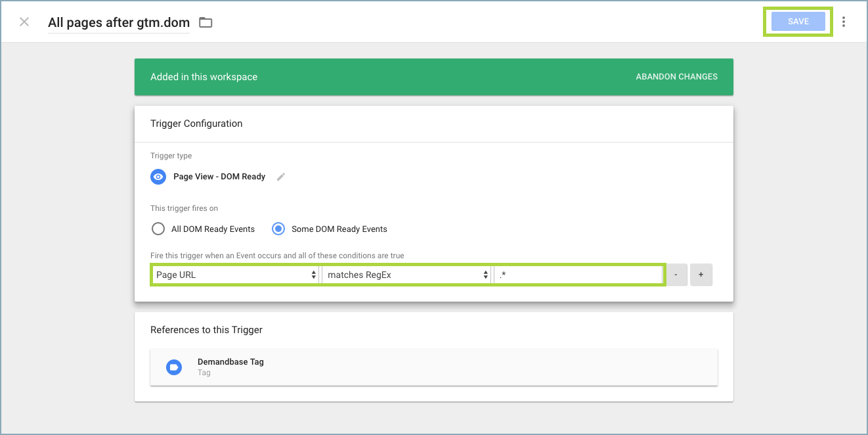
Task: Add a new condition with the plus button
Action: [701, 275]
